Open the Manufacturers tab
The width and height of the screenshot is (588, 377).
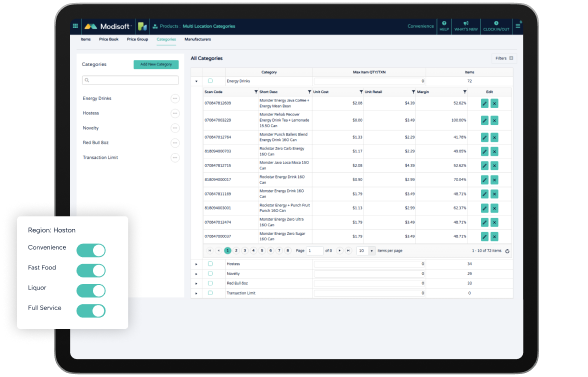198,39
